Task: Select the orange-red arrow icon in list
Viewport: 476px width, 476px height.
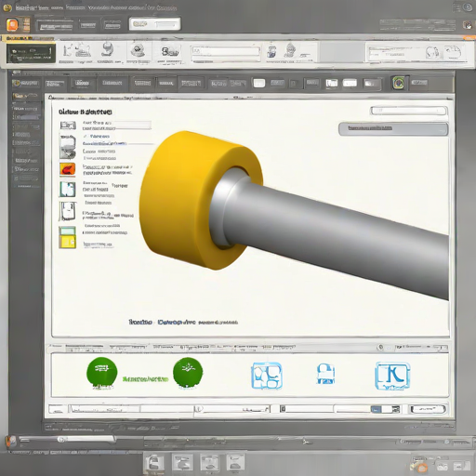Action: pos(68,169)
